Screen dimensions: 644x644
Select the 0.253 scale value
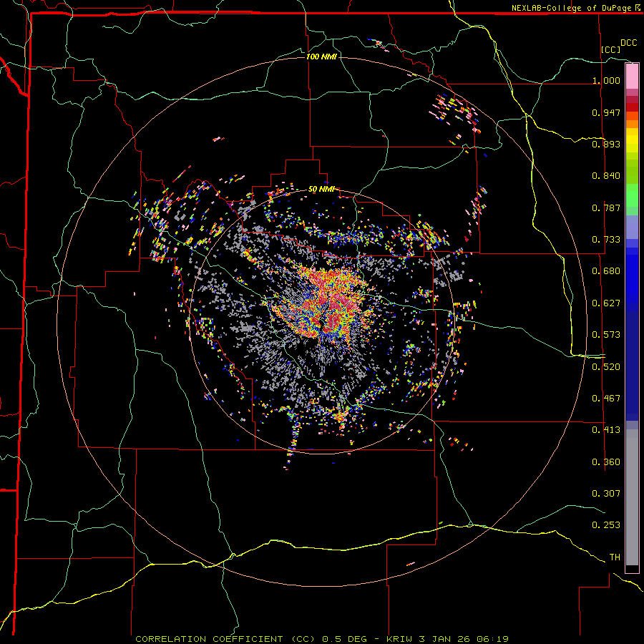click(606, 525)
